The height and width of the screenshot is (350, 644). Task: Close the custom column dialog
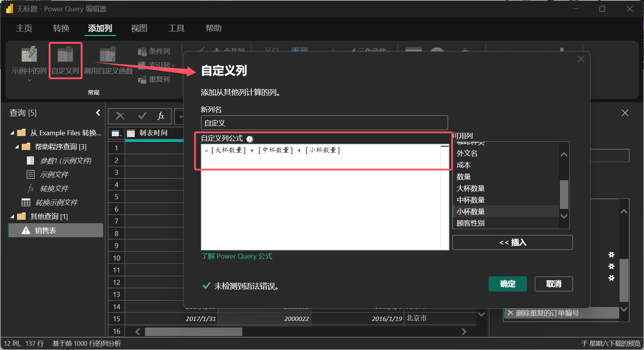click(x=581, y=59)
